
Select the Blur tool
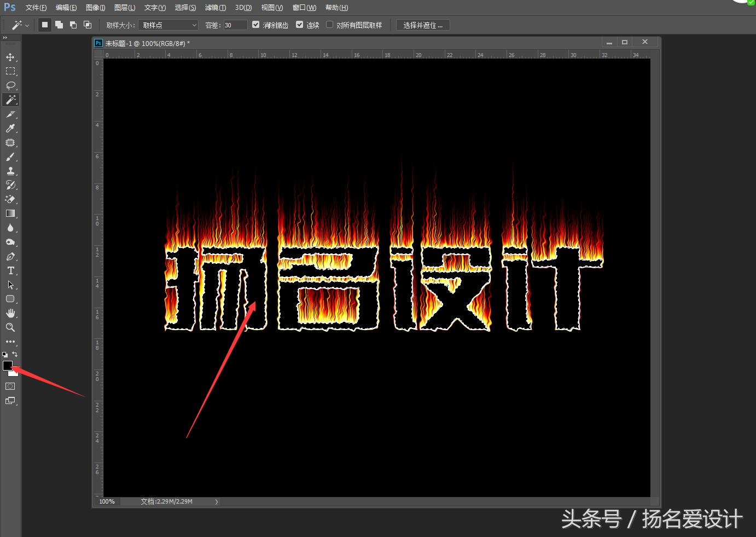(x=10, y=228)
